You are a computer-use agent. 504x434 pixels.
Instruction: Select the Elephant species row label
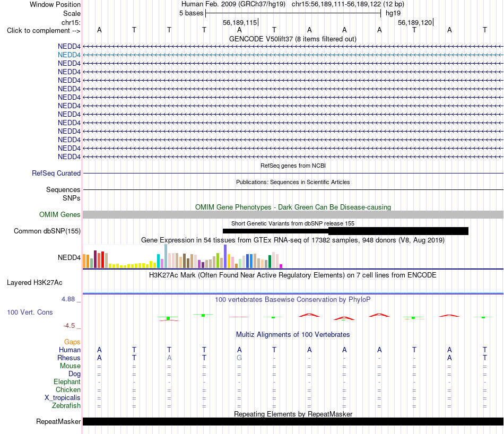tap(67, 381)
